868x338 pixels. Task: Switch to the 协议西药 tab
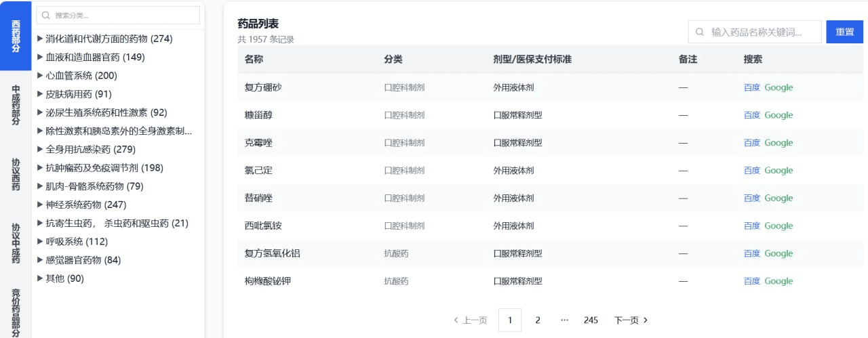pos(16,175)
